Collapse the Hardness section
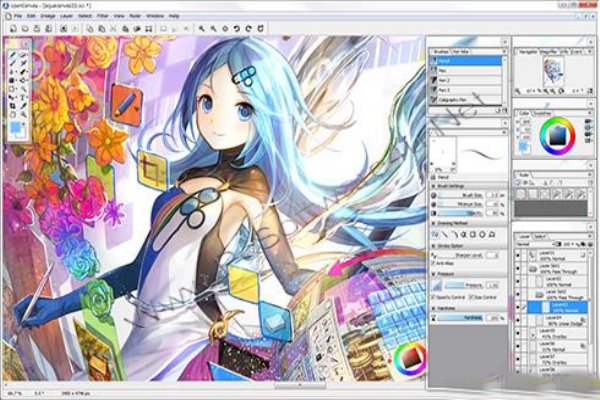The height and width of the screenshot is (400, 600). pos(434,308)
